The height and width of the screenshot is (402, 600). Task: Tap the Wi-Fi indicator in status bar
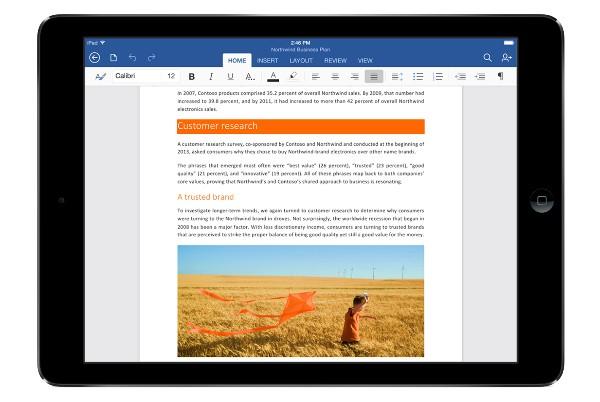(103, 42)
